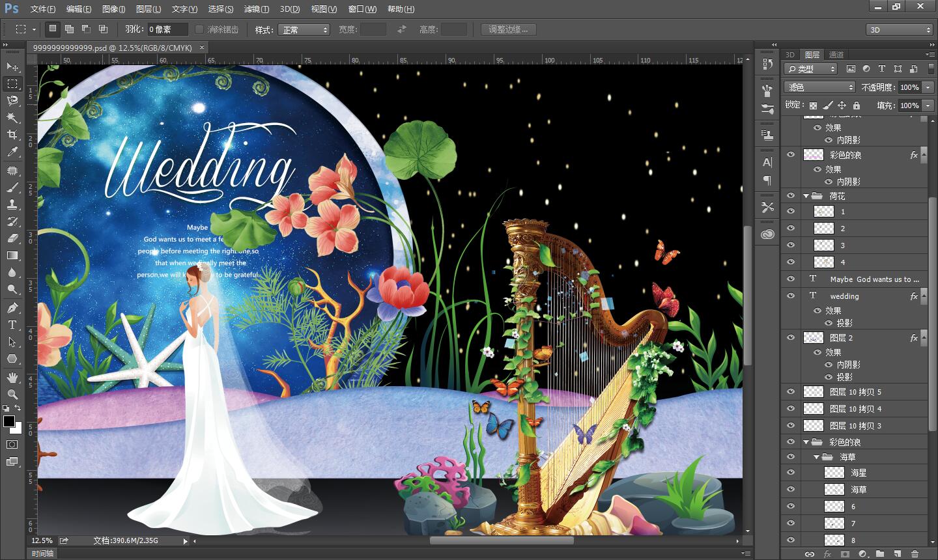Open the layer filter 类型 dropdown

click(811, 69)
